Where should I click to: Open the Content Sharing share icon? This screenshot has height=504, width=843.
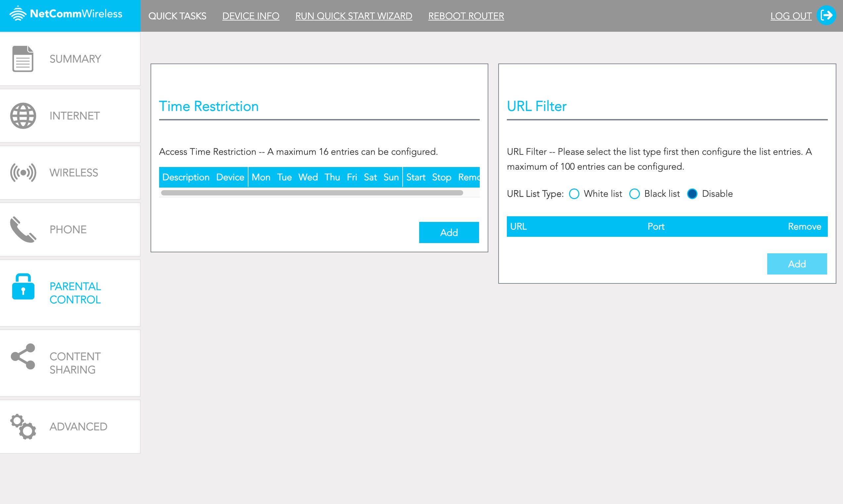coord(23,357)
